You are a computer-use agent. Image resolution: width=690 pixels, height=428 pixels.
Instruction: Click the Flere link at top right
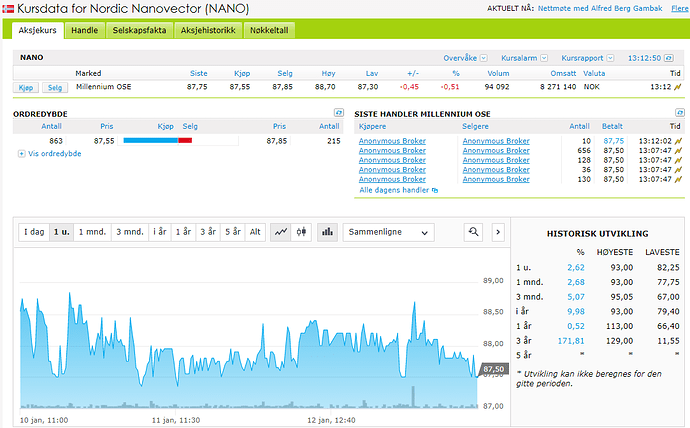679,8
